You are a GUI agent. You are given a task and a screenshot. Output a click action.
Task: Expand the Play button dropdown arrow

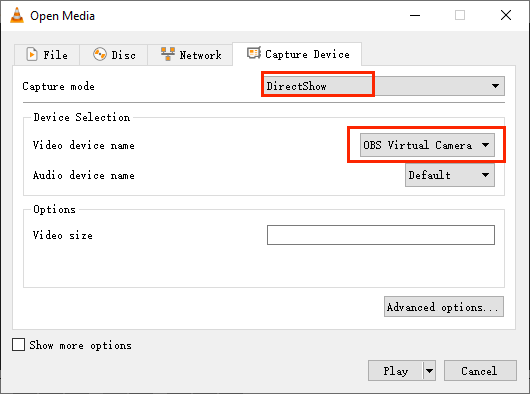[429, 371]
